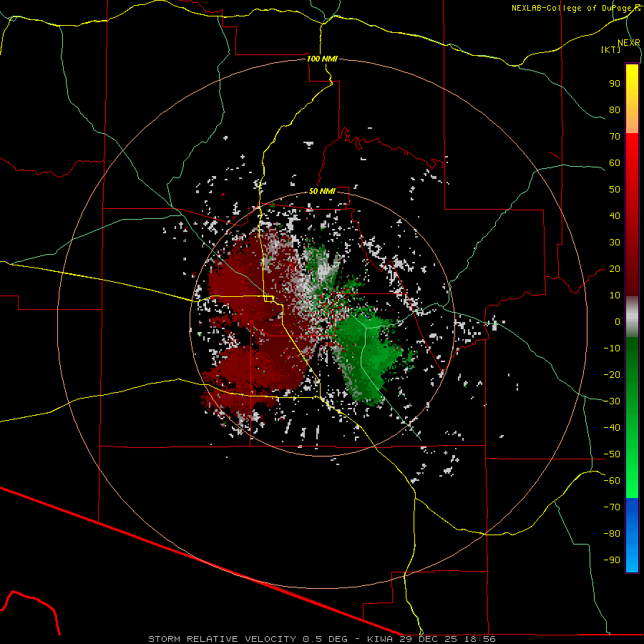Click the blue segment of the velocity color bar
644x644 pixels.
pyautogui.click(x=632, y=535)
